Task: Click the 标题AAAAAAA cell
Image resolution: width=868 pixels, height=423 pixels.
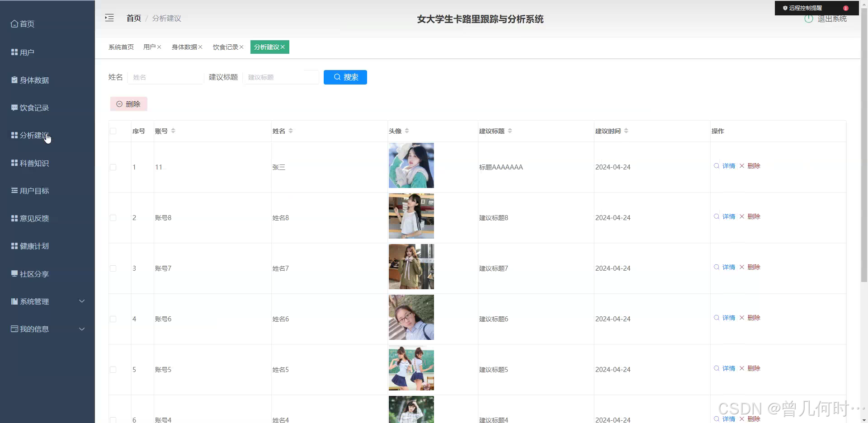Action: coord(501,167)
